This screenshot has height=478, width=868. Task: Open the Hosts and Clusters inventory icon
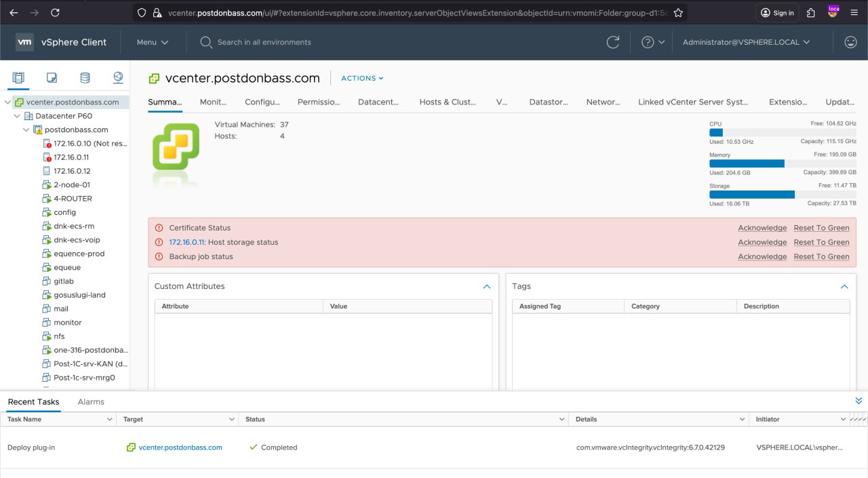coord(18,78)
